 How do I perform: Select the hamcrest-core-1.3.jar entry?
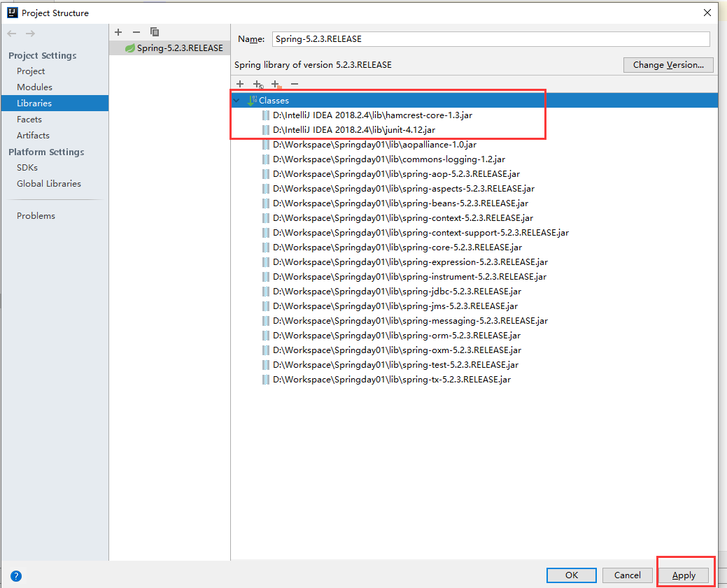(372, 115)
